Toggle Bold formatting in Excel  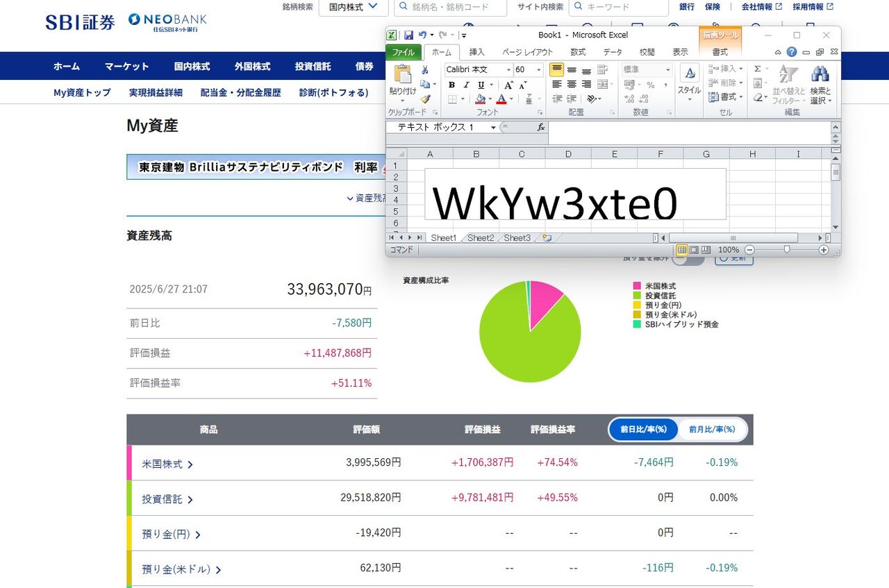pos(451,85)
